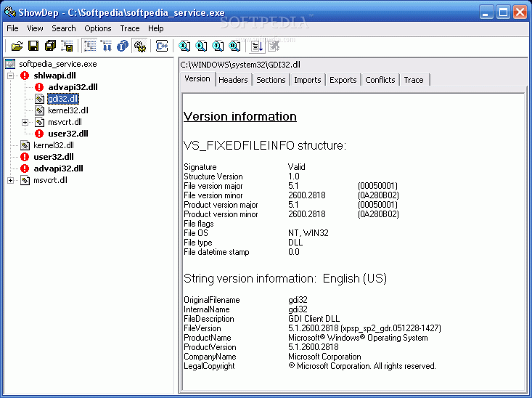Open the Help menu
The width and height of the screenshot is (532, 398).
156,28
